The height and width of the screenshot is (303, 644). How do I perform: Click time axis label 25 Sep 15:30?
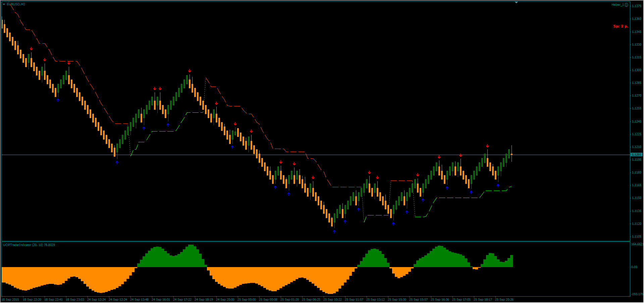397,300
